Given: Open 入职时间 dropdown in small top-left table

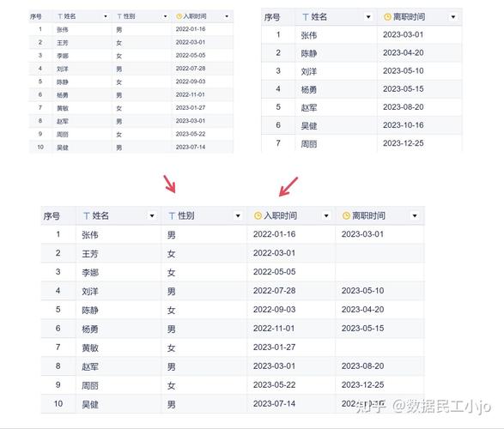Looking at the screenshot, I should point(227,16).
